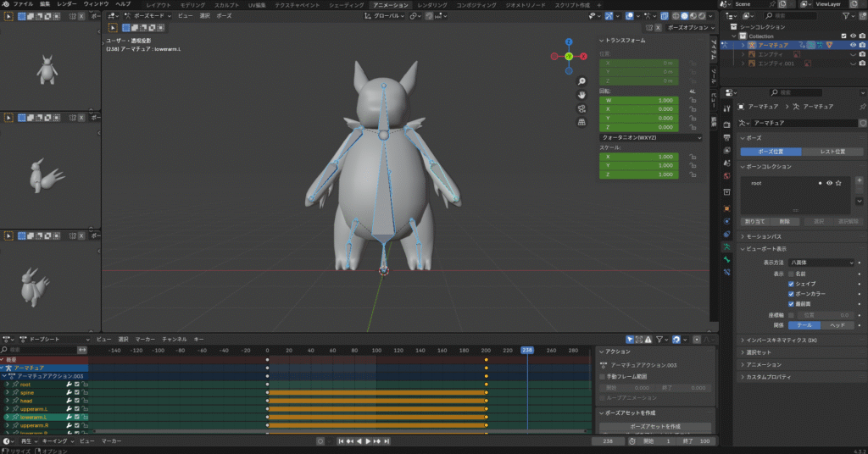The image size is (868, 454).
Task: Expand the upperarm.L channel in the dope sheet
Action: [7, 408]
